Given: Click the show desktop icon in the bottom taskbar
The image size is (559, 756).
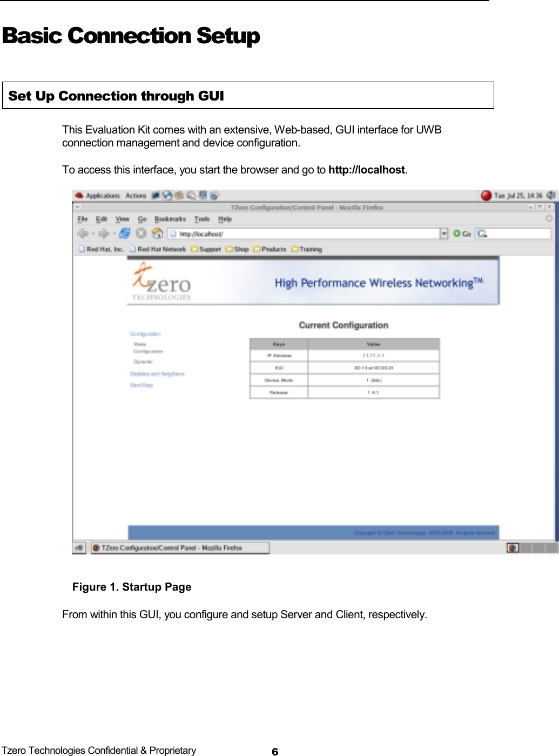Looking at the screenshot, I should click(80, 547).
